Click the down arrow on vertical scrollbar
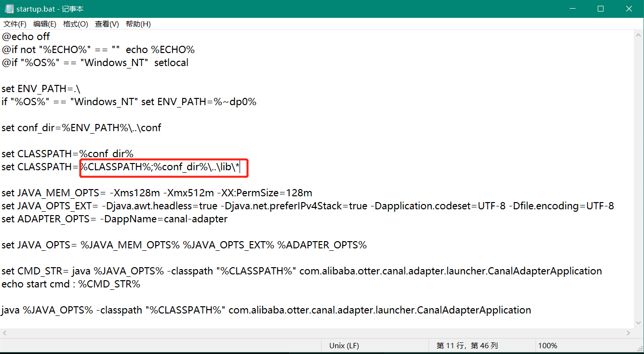 pos(639,323)
